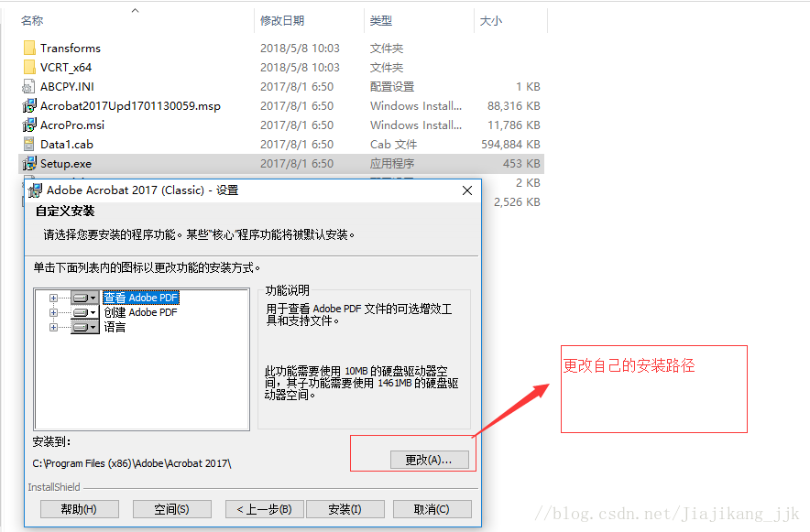Click the install path C:\Program Files (x86)\Adobe\Acrobat 2017\
The image size is (810, 532).
click(x=132, y=463)
